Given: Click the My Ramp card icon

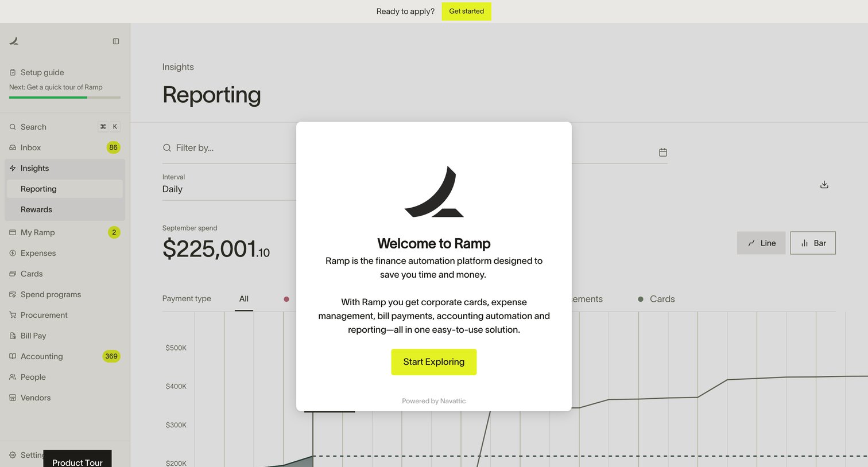Looking at the screenshot, I should (13, 232).
